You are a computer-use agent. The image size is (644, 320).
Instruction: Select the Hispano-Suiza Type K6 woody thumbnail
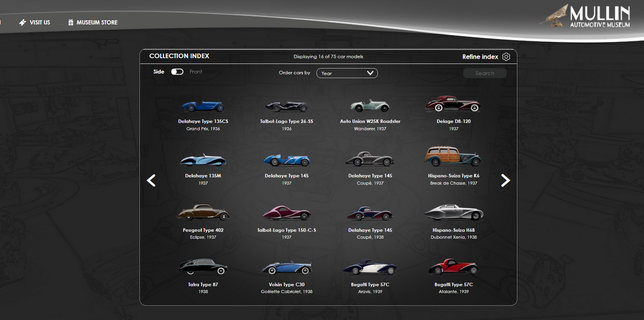coord(453,157)
